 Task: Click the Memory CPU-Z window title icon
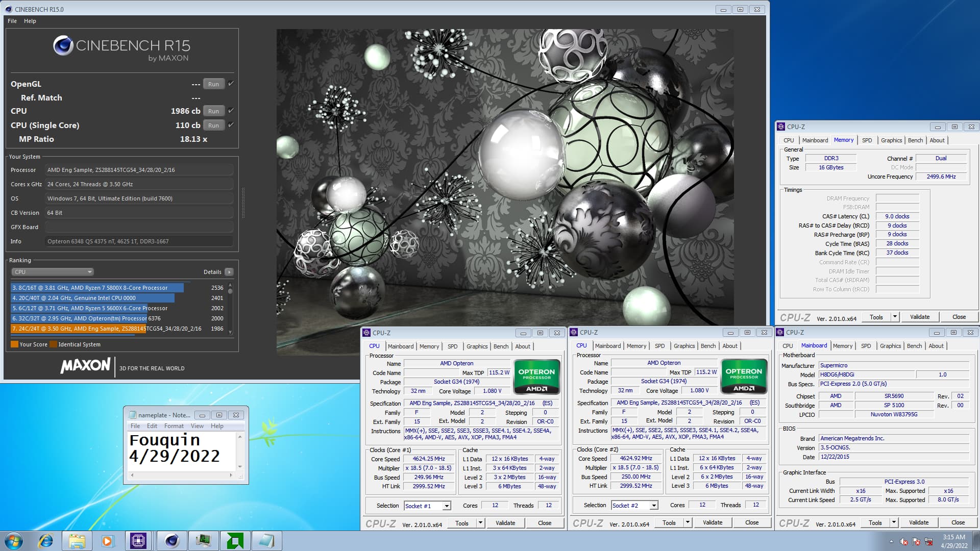coord(781,127)
